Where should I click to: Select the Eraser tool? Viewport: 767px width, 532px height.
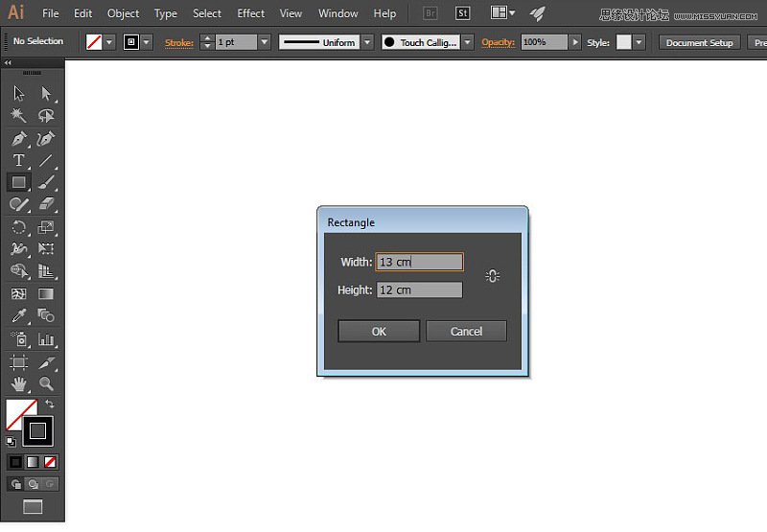point(46,204)
